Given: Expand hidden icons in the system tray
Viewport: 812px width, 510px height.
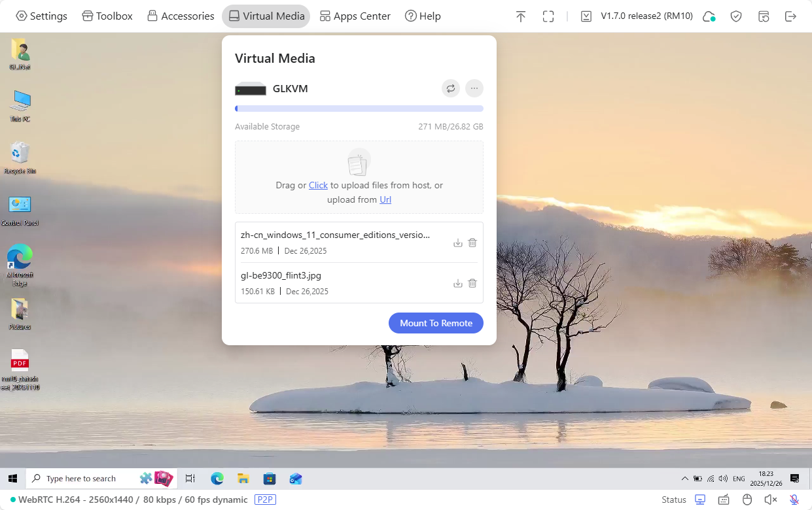Looking at the screenshot, I should (x=684, y=478).
